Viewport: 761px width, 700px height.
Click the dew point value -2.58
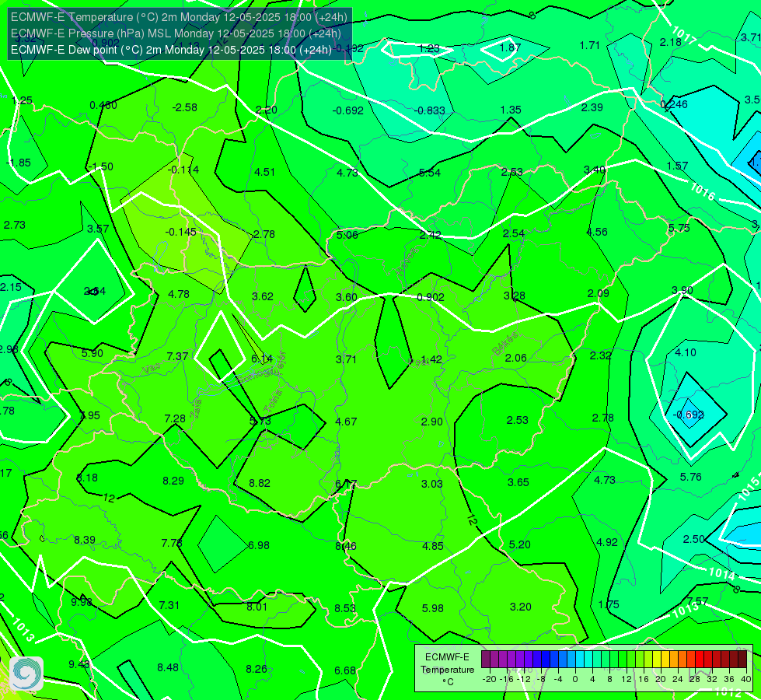pyautogui.click(x=185, y=107)
